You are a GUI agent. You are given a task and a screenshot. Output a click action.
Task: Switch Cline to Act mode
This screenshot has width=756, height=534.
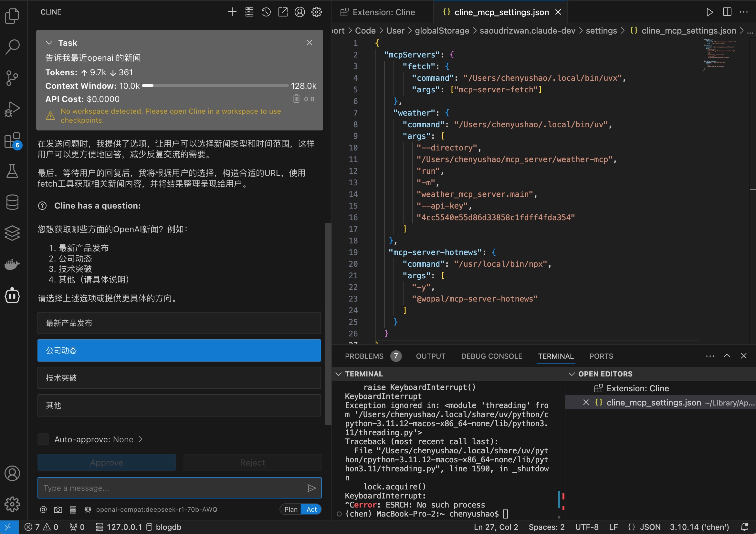pyautogui.click(x=311, y=509)
